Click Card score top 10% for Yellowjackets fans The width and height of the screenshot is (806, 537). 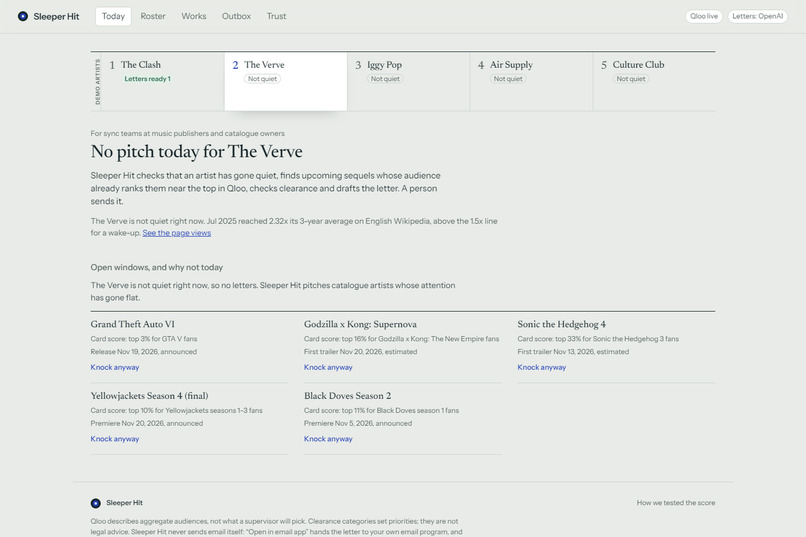(176, 411)
